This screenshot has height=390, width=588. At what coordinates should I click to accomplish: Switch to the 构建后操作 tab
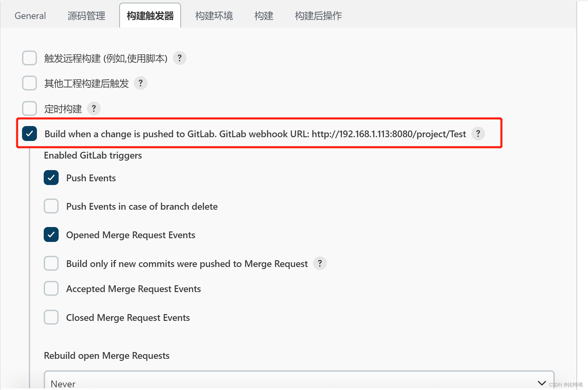pyautogui.click(x=318, y=16)
